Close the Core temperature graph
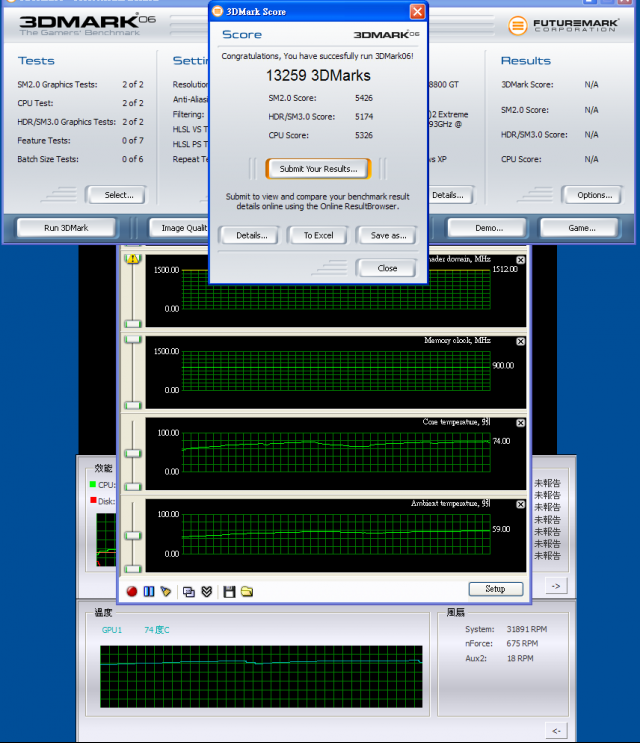The height and width of the screenshot is (743, 640). 520,423
